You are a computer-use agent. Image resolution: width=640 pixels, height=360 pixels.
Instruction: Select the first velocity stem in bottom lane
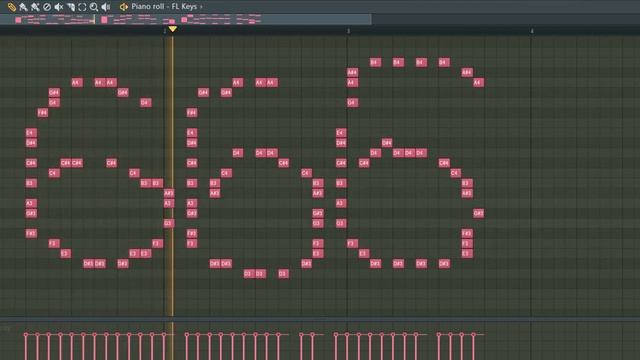[26, 347]
